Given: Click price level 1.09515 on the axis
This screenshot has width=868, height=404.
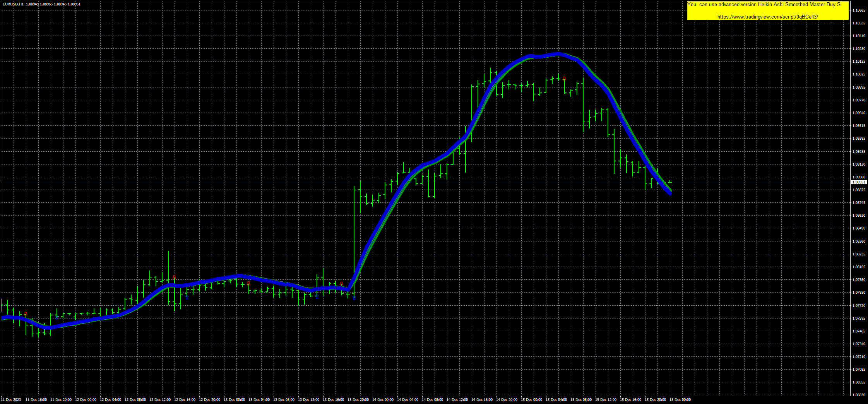Looking at the screenshot, I should 859,126.
